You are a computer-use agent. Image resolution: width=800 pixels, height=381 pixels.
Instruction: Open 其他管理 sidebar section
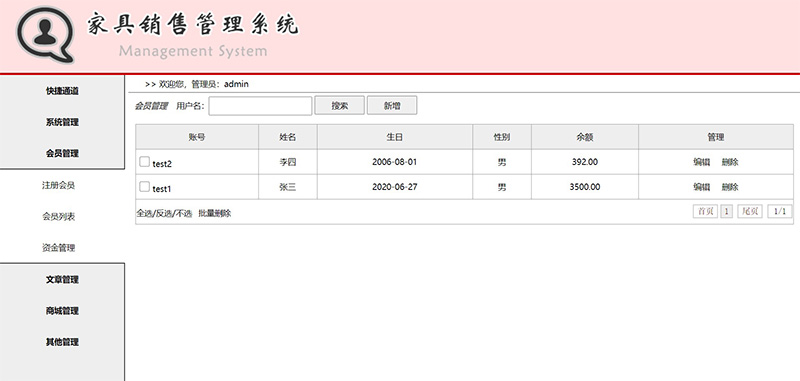[62, 342]
